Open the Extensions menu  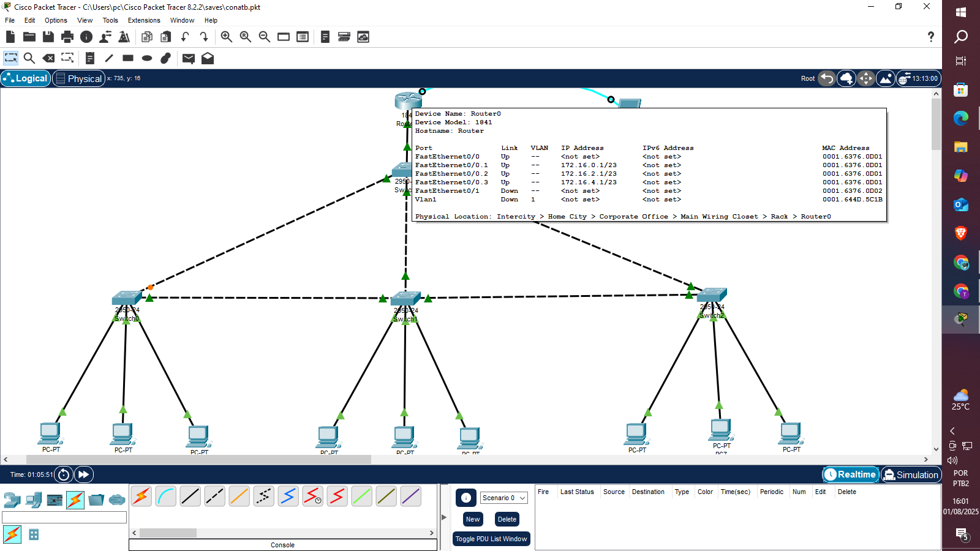[144, 20]
